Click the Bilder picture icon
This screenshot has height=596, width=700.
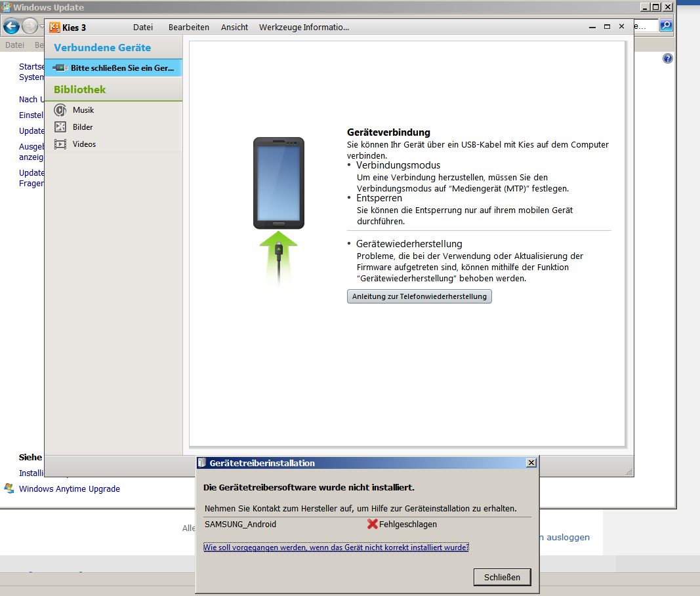tap(60, 127)
